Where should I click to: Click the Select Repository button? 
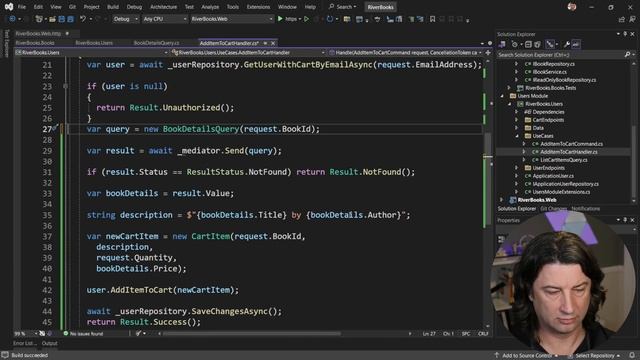pyautogui.click(x=595, y=356)
